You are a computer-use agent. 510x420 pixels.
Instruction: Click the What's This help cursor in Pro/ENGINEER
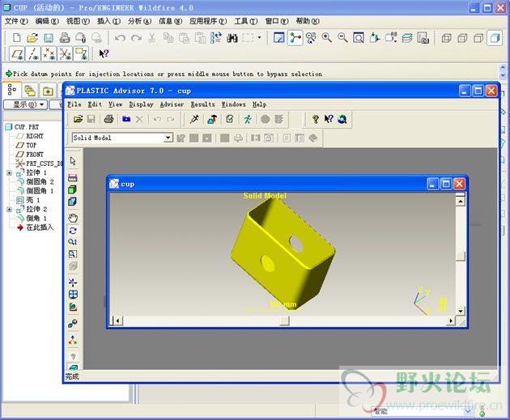[104, 53]
